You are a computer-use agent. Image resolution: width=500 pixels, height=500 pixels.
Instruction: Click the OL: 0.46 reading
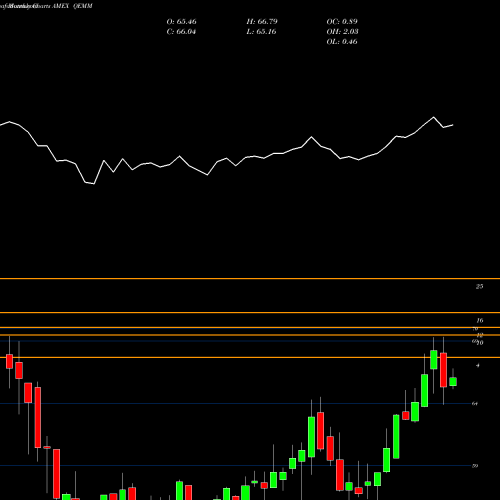342,42
